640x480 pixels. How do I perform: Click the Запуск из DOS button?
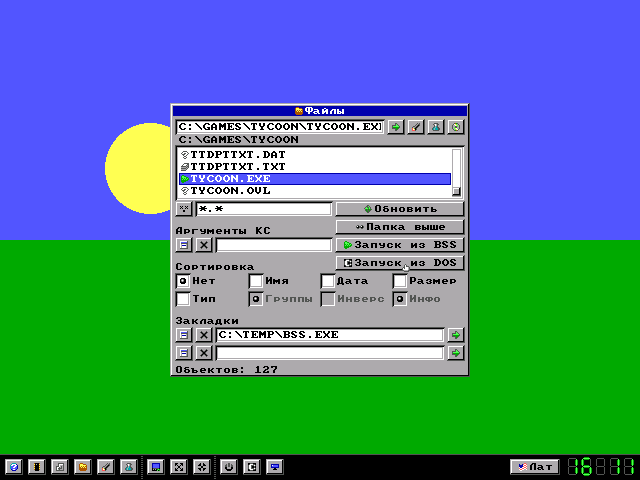tap(400, 263)
